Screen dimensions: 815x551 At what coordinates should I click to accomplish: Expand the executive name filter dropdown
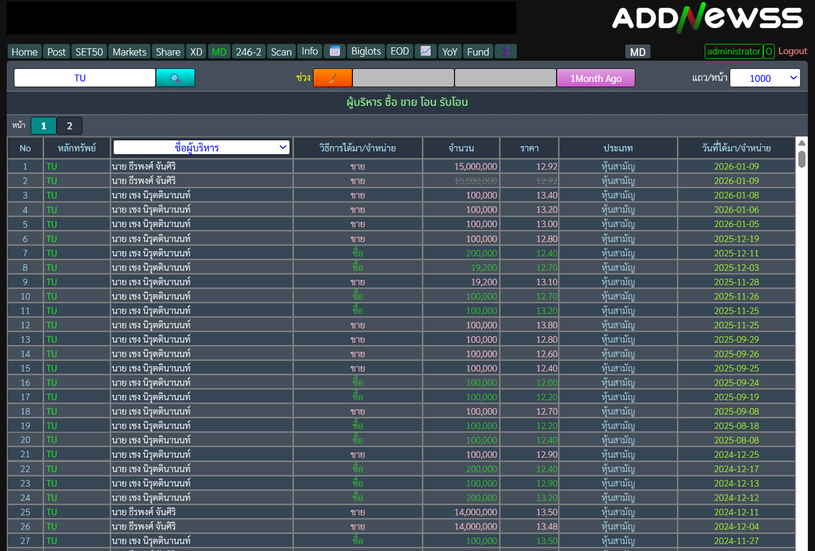click(201, 147)
